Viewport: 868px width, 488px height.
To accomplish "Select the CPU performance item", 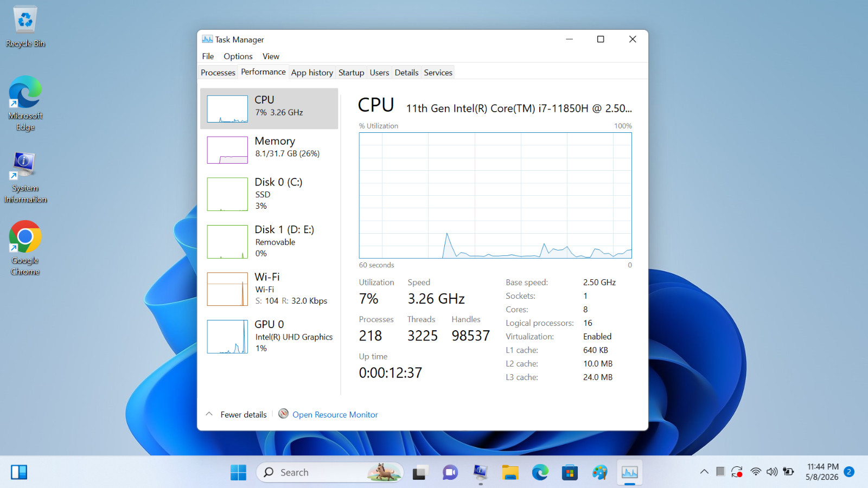I will [x=269, y=108].
